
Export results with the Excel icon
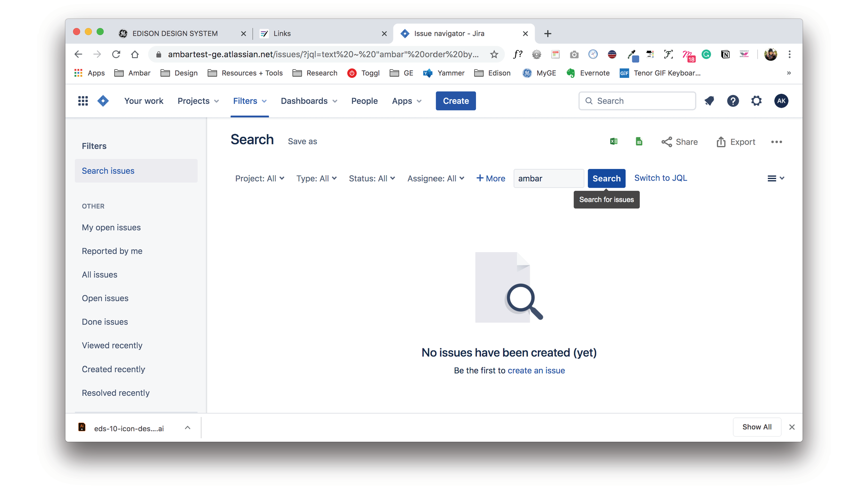(614, 141)
